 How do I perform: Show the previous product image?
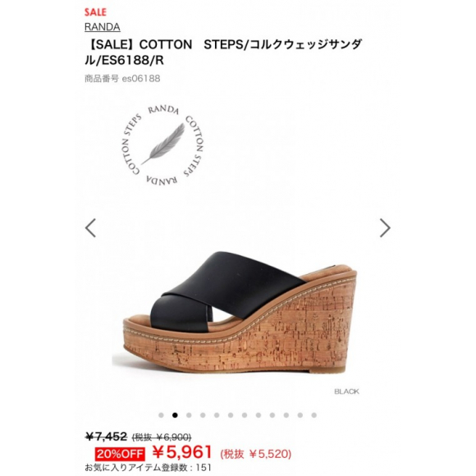90,227
